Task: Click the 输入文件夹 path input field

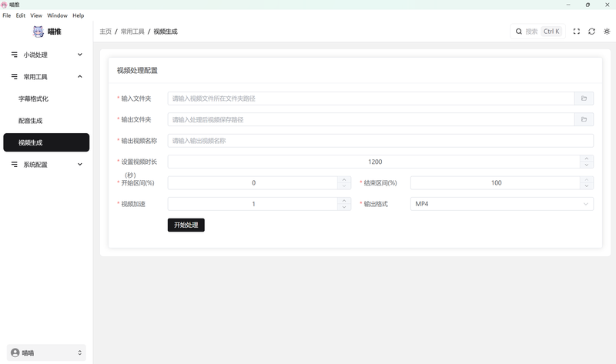Action: tap(371, 99)
